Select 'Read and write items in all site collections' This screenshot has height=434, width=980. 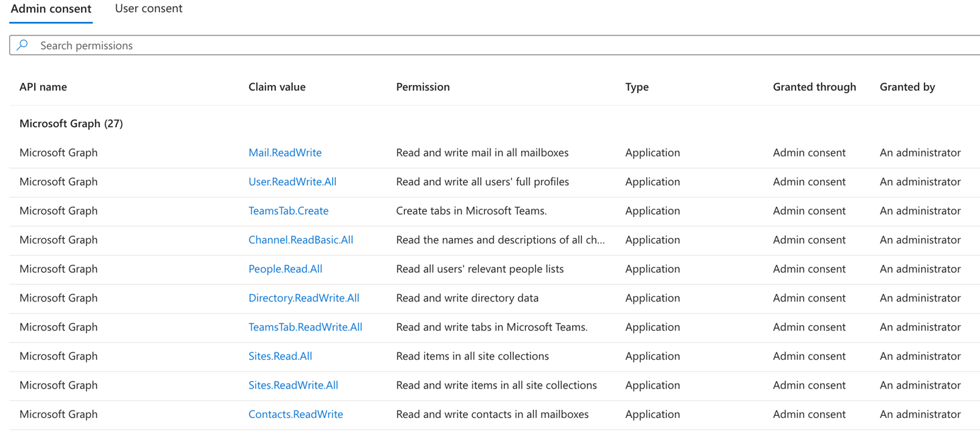tap(496, 385)
